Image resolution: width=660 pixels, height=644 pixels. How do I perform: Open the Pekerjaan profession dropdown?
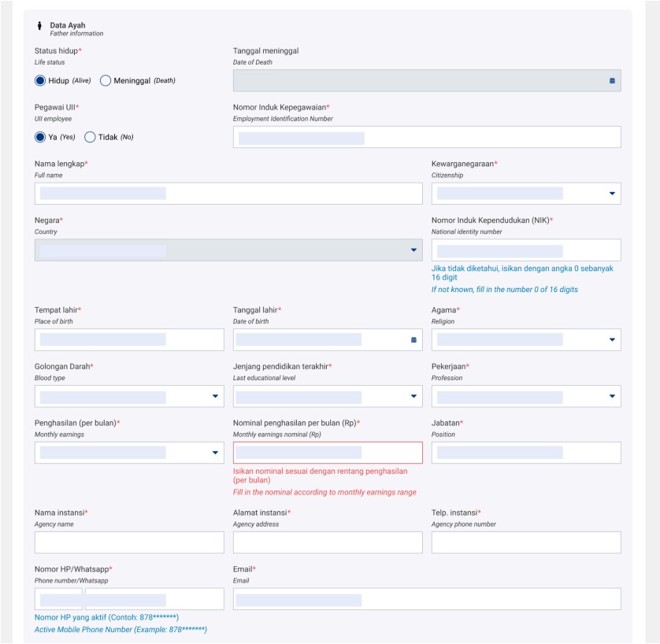click(611, 396)
